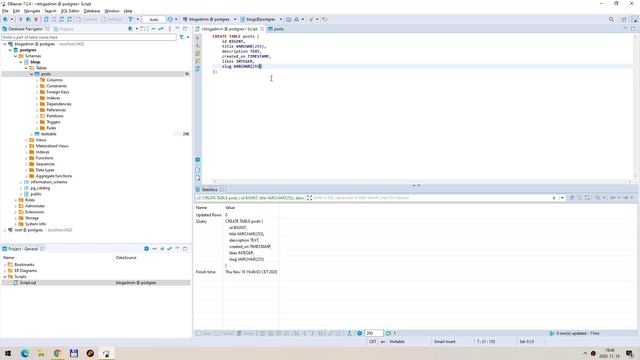Open the transaction mode Auto selector

[154, 19]
